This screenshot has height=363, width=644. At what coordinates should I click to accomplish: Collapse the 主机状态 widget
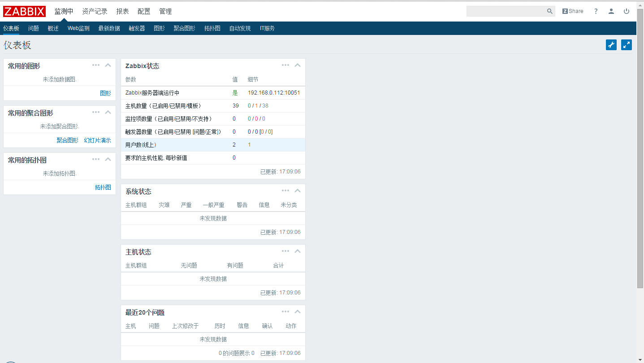pos(297,251)
